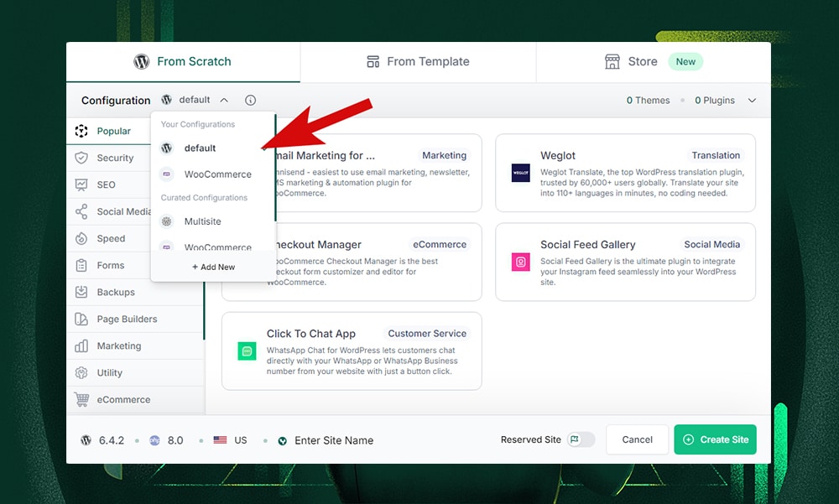Screen dimensions: 839x504
Task: Toggle the Reserved Site switch
Action: click(x=581, y=439)
